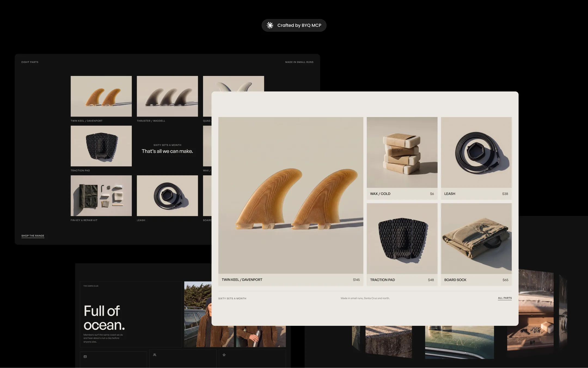Click the Twin Keel / Davenport small thumbnail

[101, 96]
